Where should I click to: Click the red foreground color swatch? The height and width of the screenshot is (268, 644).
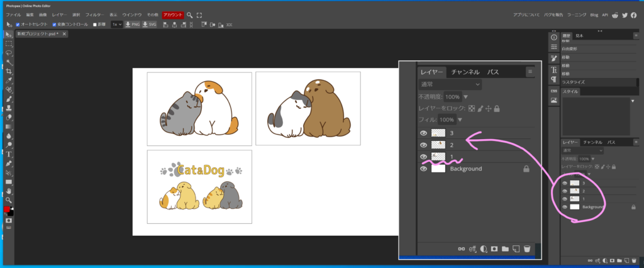[8, 209]
